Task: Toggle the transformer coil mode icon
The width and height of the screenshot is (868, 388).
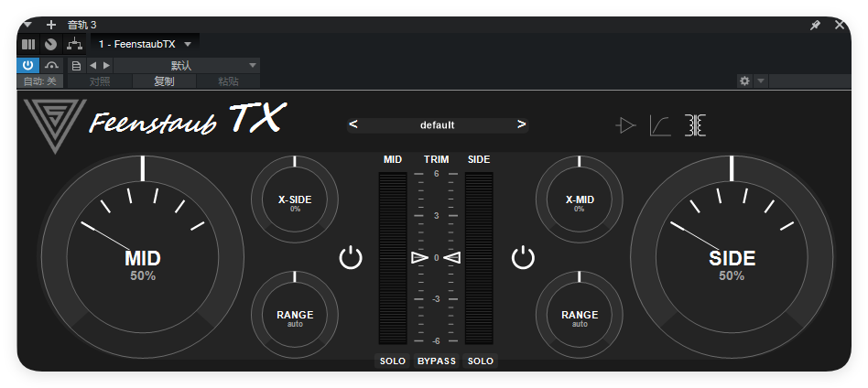Action: tap(695, 125)
